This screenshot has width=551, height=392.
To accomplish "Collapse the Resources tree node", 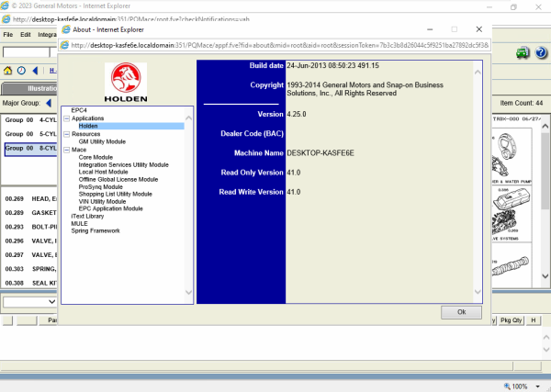I will 67,134.
